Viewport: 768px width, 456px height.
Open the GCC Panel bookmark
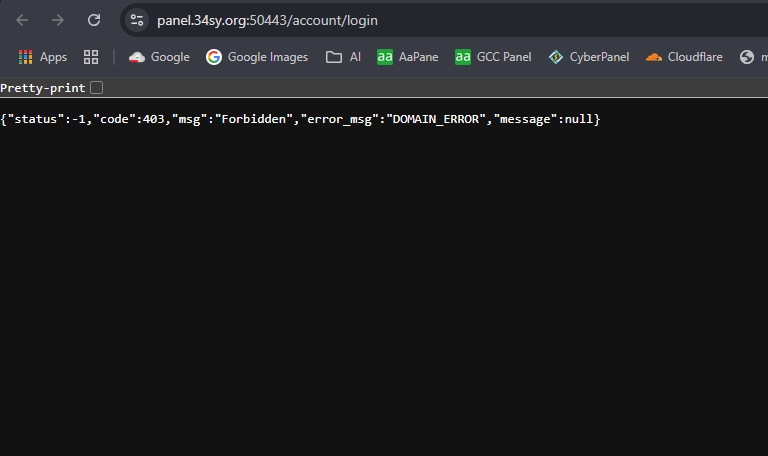(493, 57)
